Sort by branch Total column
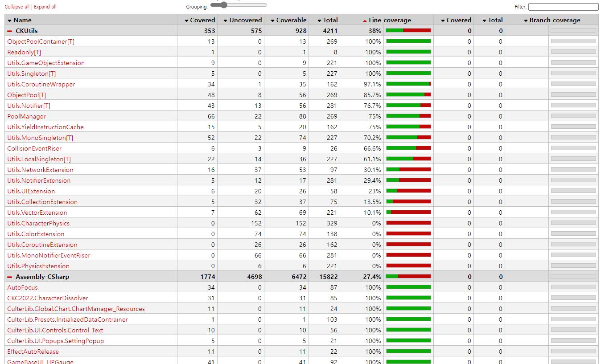Image resolution: width=605 pixels, height=364 pixels. point(492,20)
